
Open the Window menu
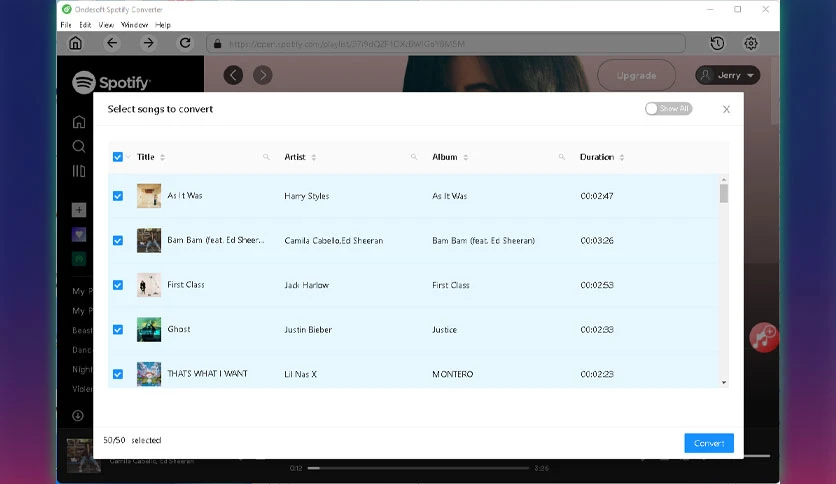point(134,25)
